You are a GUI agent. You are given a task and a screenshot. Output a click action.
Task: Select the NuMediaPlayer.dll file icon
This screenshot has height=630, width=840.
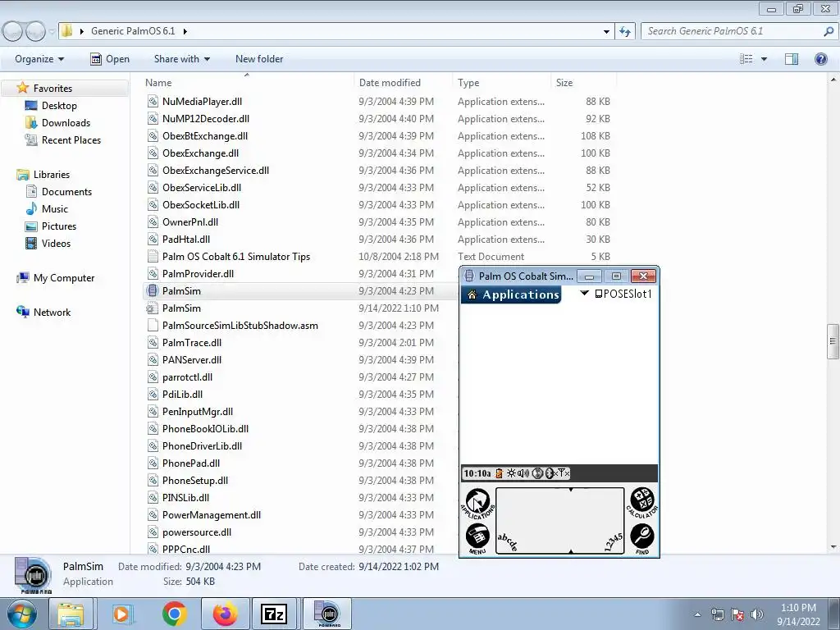(x=153, y=101)
